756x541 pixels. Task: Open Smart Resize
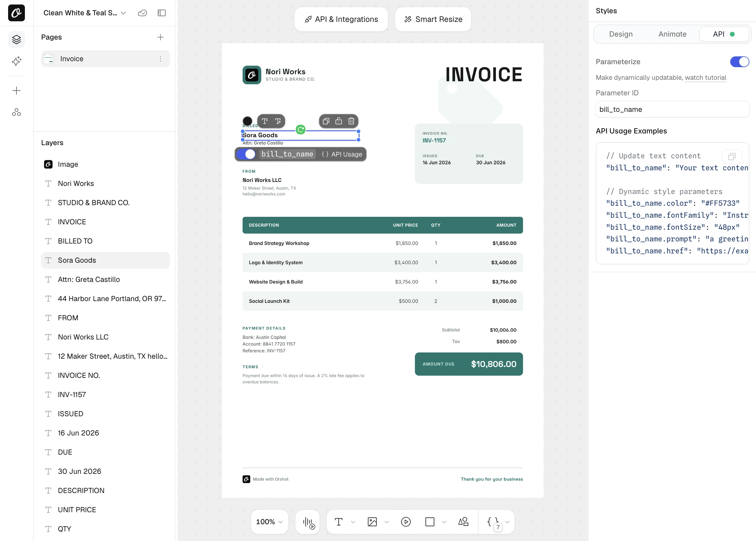433,19
